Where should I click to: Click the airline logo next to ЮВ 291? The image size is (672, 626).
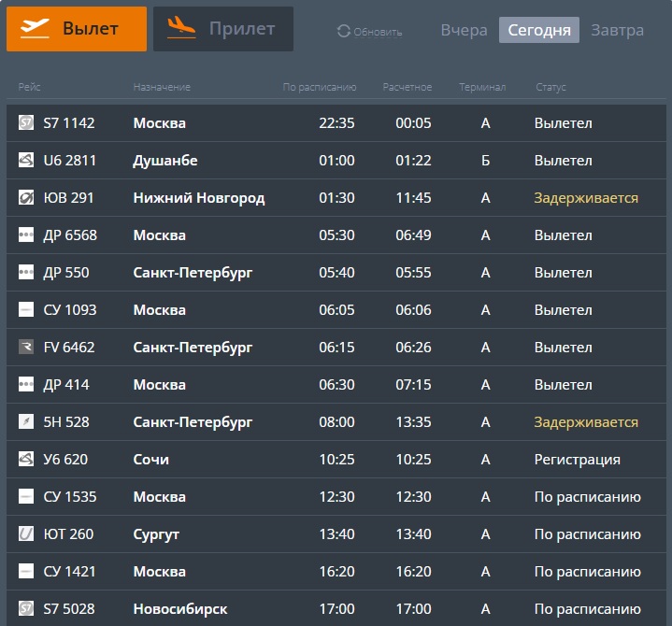pos(26,198)
